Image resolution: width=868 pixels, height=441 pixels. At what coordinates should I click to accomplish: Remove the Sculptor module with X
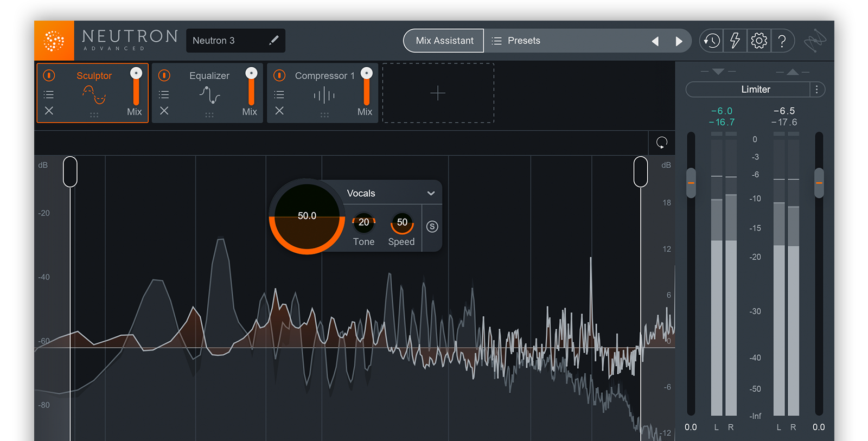(49, 111)
